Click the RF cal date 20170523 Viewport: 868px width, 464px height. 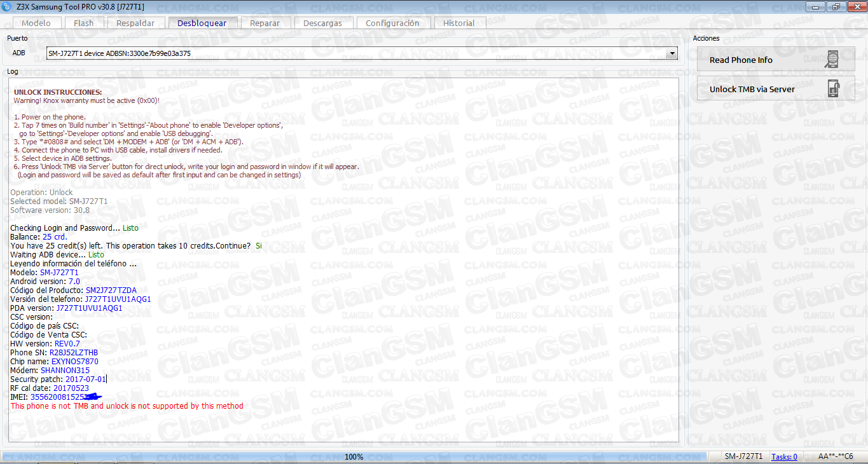click(71, 388)
